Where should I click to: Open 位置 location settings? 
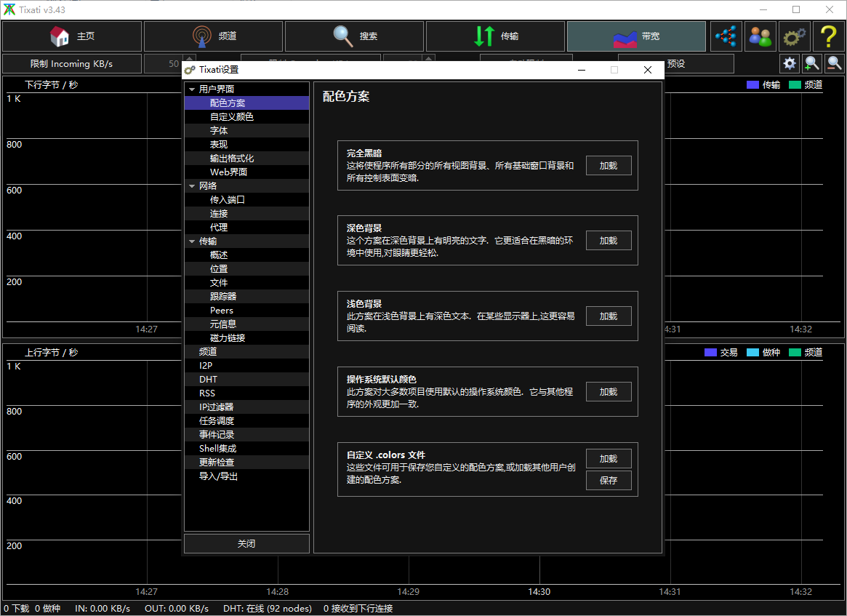tap(247, 269)
